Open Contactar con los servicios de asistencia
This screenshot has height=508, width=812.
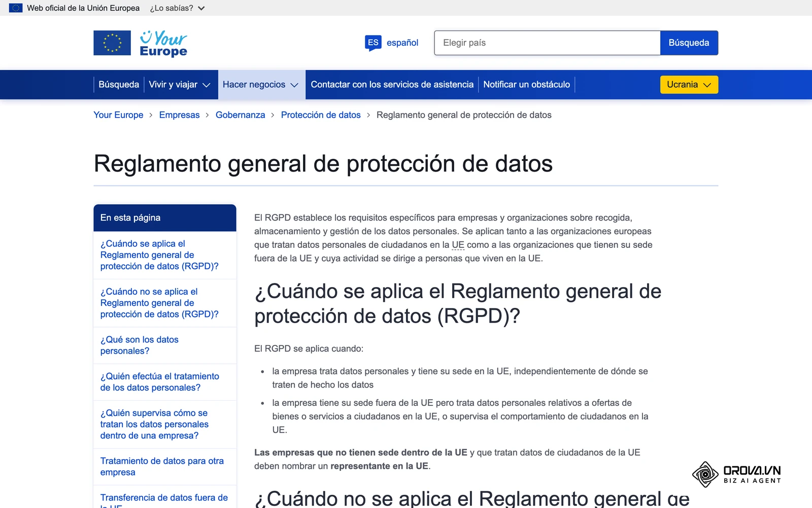coord(392,85)
